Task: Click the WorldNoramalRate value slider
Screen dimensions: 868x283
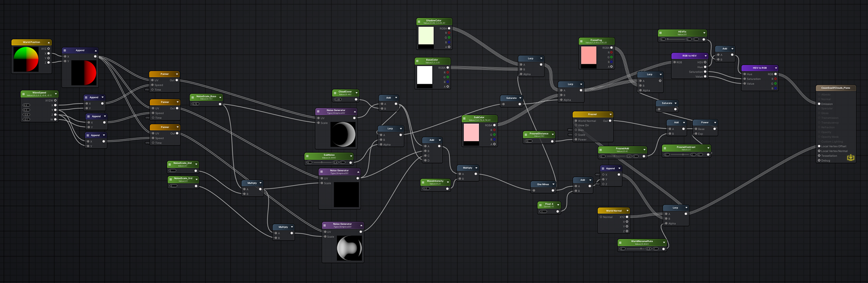Action: point(636,249)
